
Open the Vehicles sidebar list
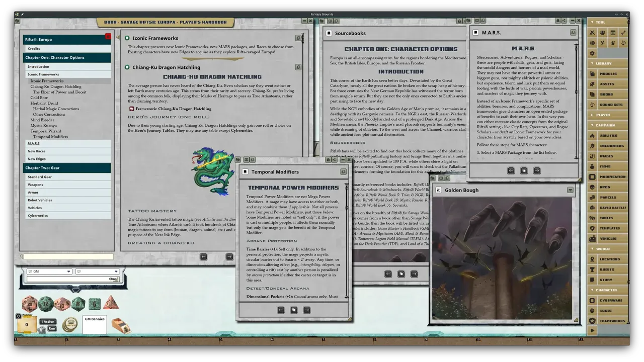[607, 239]
